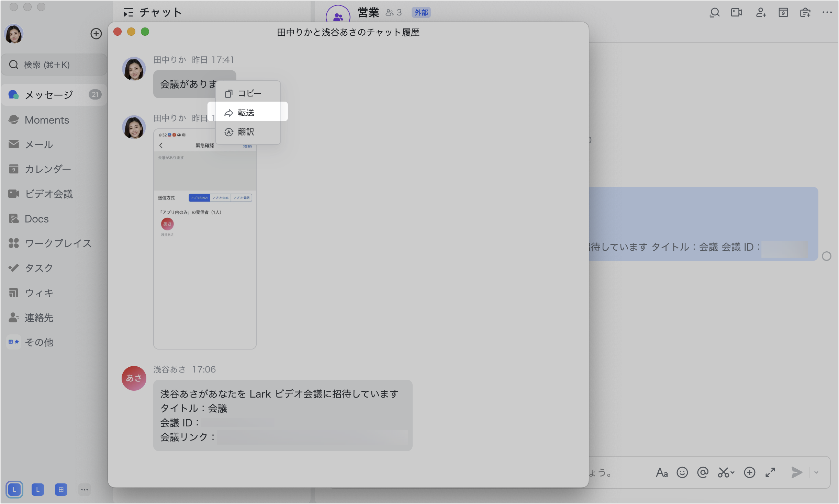Toggle the チャット list collapse icon

tap(128, 13)
